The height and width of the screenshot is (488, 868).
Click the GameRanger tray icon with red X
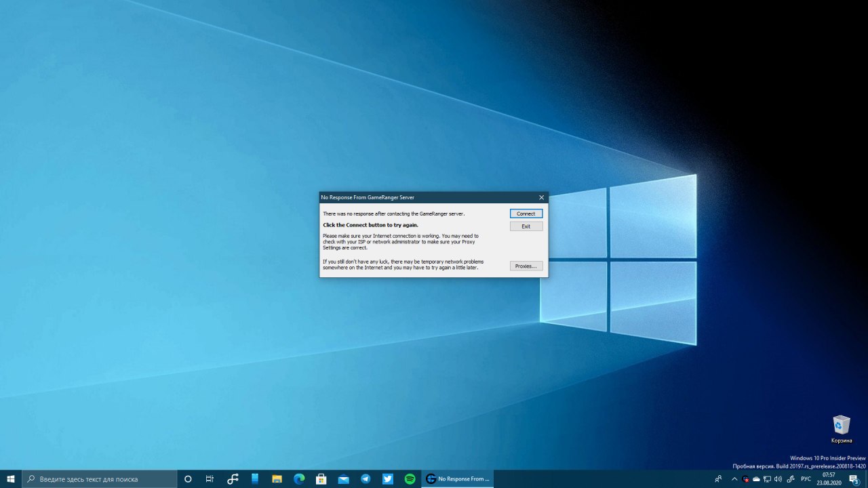[746, 479]
